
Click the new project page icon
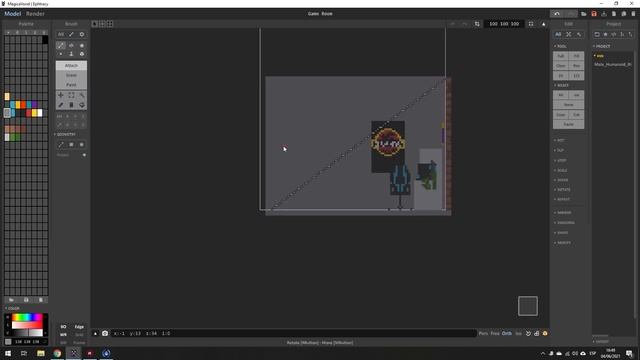click(x=613, y=13)
